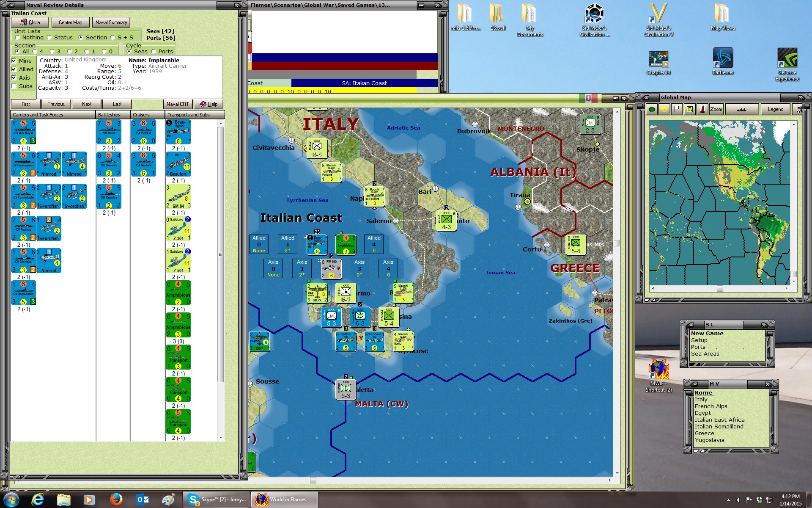Select the SM.84 aircraft counter in unit list
This screenshot has height=508, width=812.
[178, 196]
